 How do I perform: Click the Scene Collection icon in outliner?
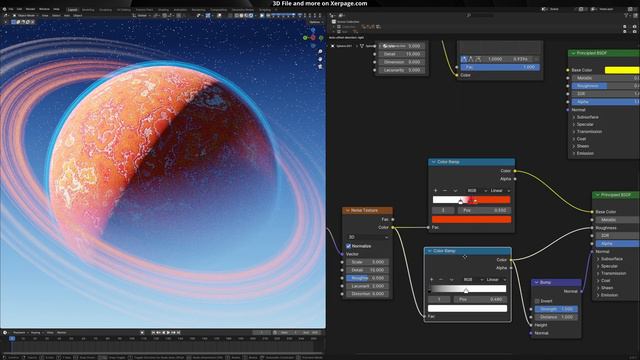pyautogui.click(x=334, y=22)
